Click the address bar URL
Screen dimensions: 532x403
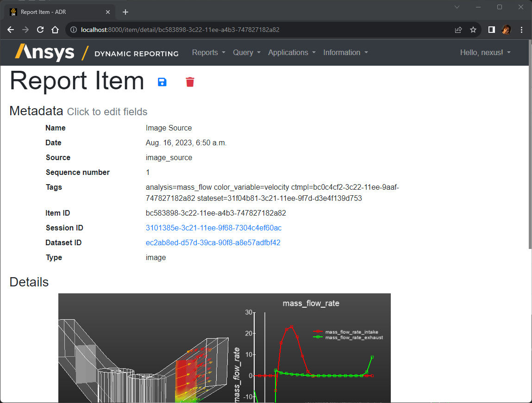(x=180, y=30)
